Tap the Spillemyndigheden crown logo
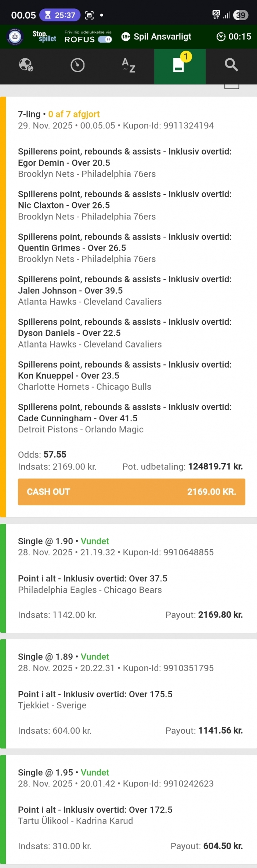 (x=15, y=37)
